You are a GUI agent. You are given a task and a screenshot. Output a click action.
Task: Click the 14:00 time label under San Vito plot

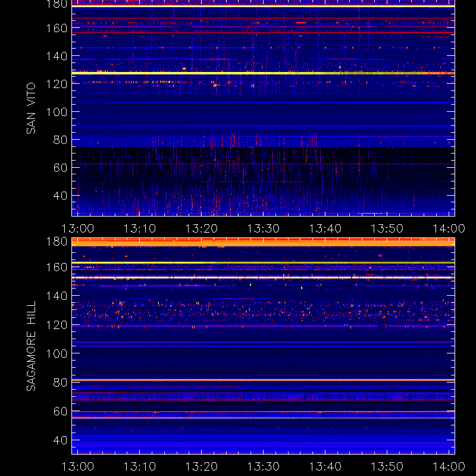coord(449,228)
